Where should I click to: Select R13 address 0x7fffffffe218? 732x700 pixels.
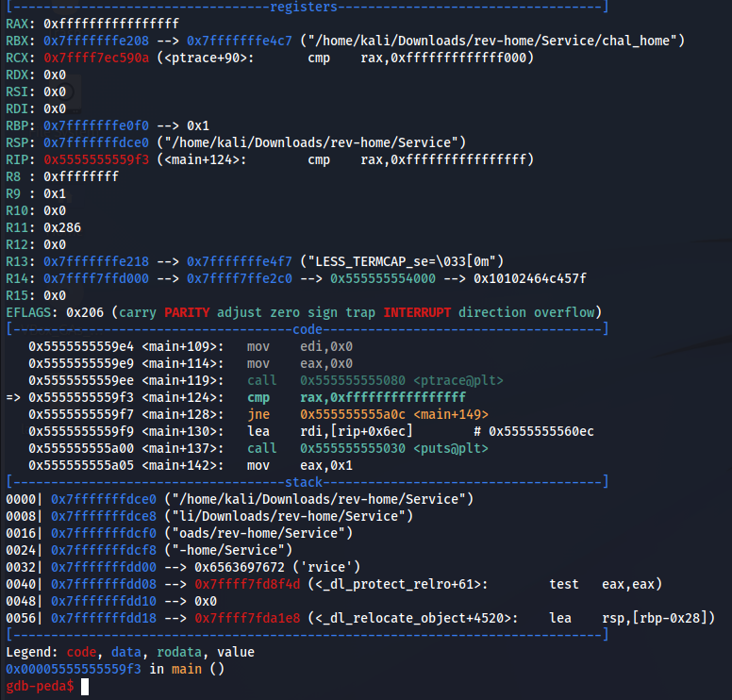point(96,261)
